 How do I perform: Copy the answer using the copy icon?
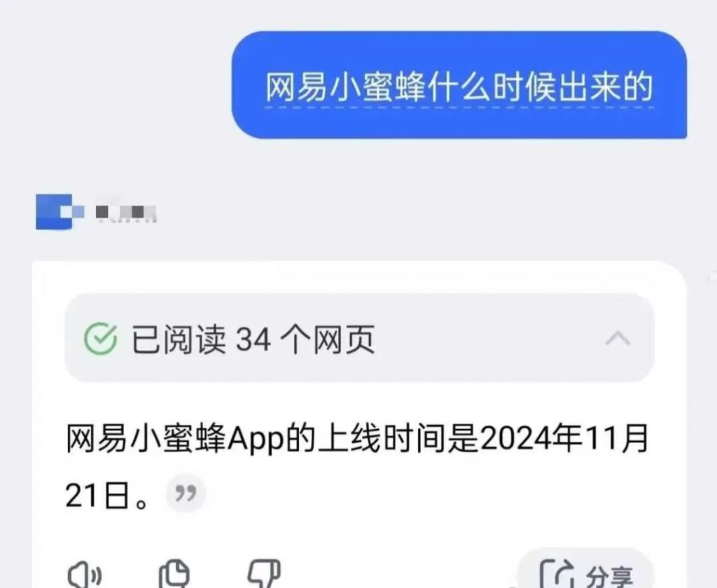pos(174,574)
